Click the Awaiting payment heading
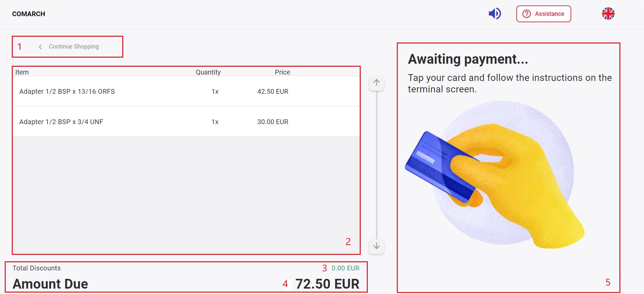Screen dimensions: 644x294 [468, 59]
